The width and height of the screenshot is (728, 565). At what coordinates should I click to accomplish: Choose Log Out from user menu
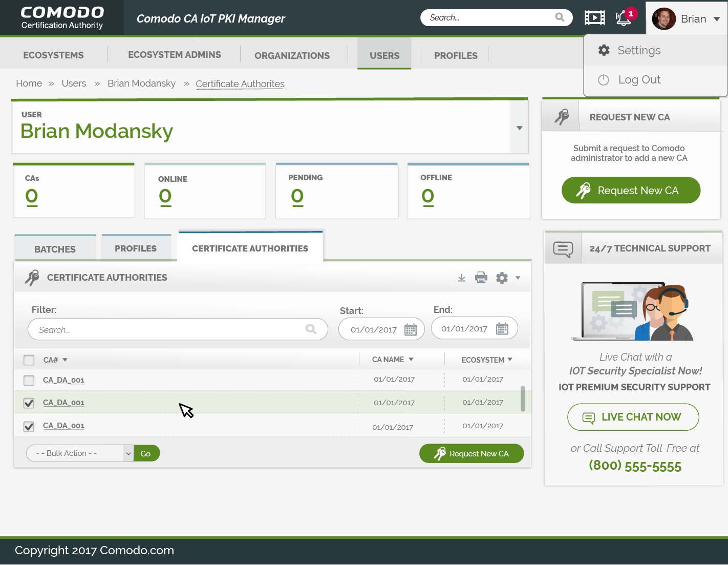click(656, 80)
